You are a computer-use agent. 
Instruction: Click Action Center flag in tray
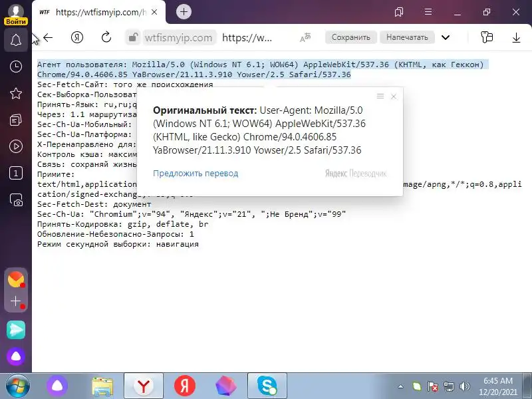coord(433,386)
